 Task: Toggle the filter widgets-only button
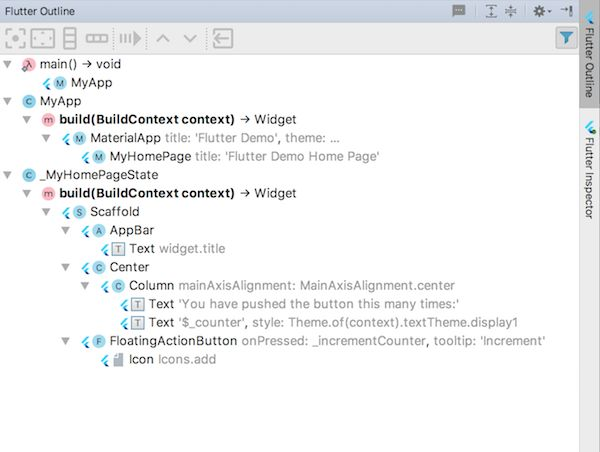click(x=566, y=38)
